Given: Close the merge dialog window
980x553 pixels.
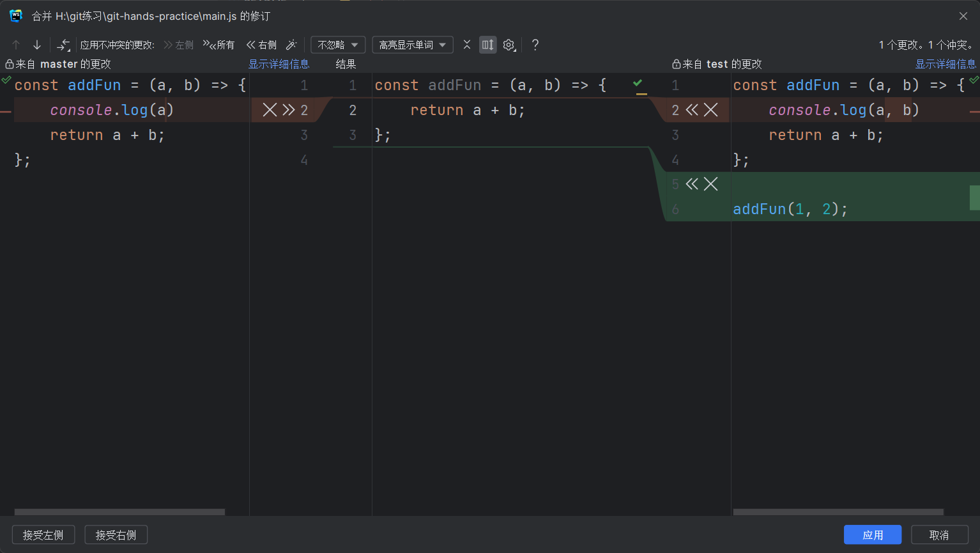Looking at the screenshot, I should (x=963, y=16).
